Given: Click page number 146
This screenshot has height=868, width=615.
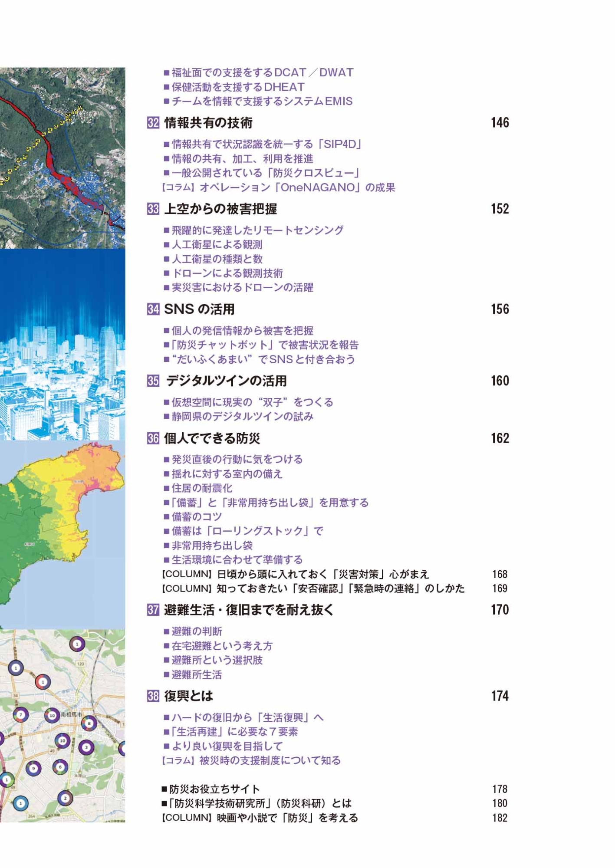Looking at the screenshot, I should pyautogui.click(x=500, y=123).
